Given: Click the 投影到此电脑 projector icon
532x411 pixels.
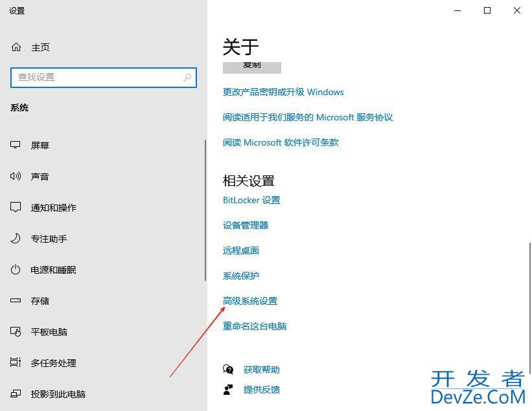Looking at the screenshot, I should pos(16,394).
